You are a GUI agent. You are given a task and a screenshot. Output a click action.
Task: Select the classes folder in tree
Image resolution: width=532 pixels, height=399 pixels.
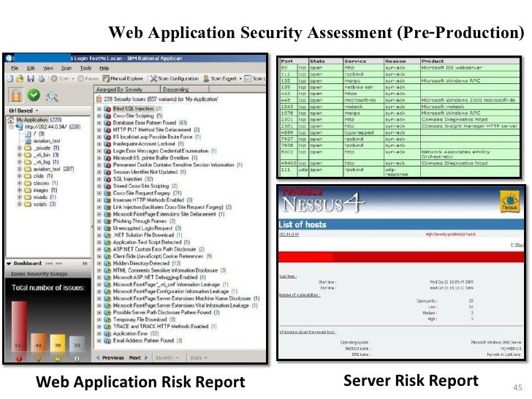pos(41,183)
